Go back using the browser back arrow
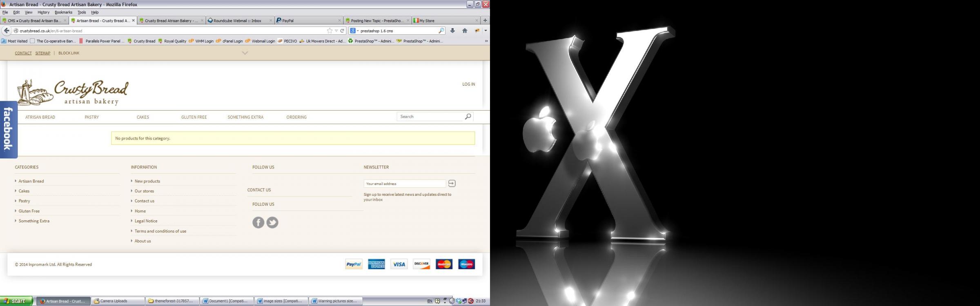Screen dimensions: 980x306 tap(7, 31)
